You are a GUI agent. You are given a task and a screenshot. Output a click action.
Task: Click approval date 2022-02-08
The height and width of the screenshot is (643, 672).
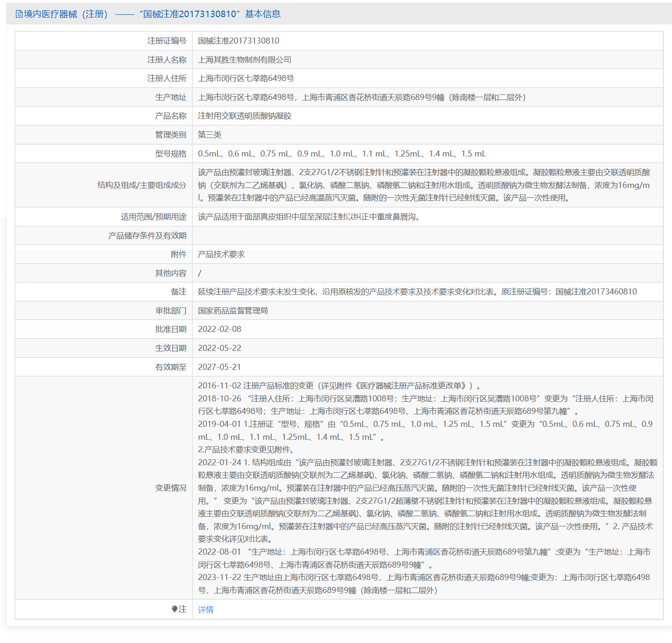click(x=219, y=329)
